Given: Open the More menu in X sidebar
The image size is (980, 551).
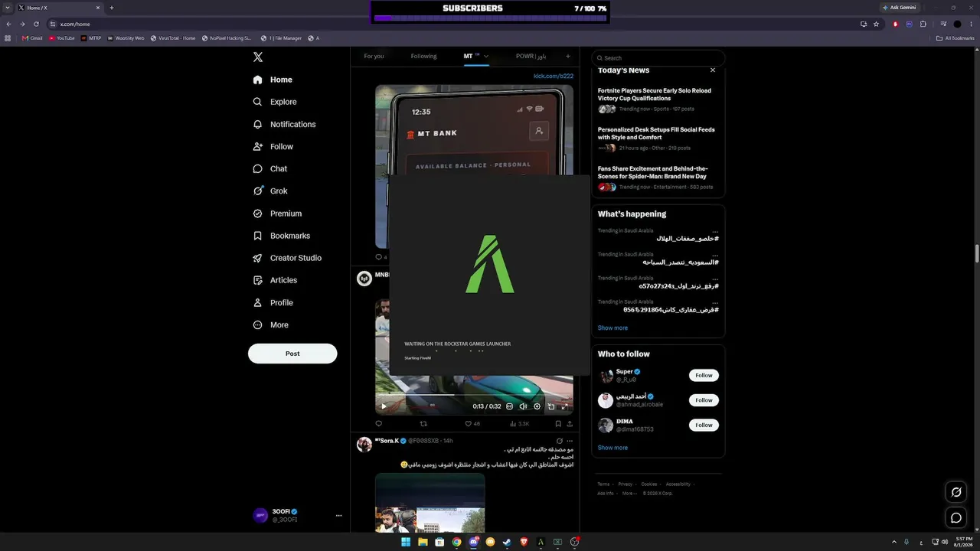Looking at the screenshot, I should pyautogui.click(x=271, y=324).
